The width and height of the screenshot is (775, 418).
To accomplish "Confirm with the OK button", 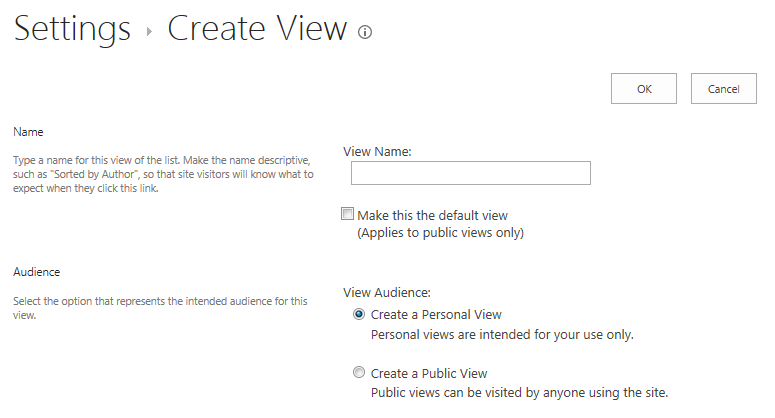I will click(x=644, y=89).
